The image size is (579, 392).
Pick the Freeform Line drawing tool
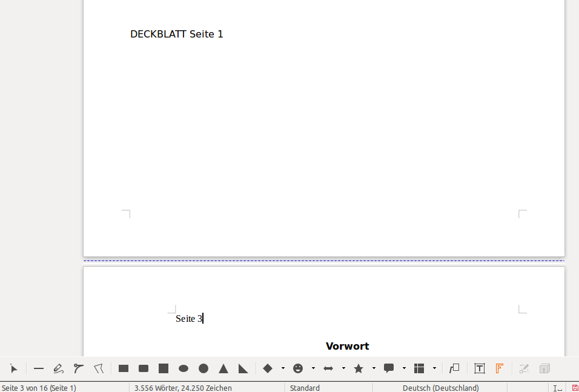pyautogui.click(x=58, y=368)
